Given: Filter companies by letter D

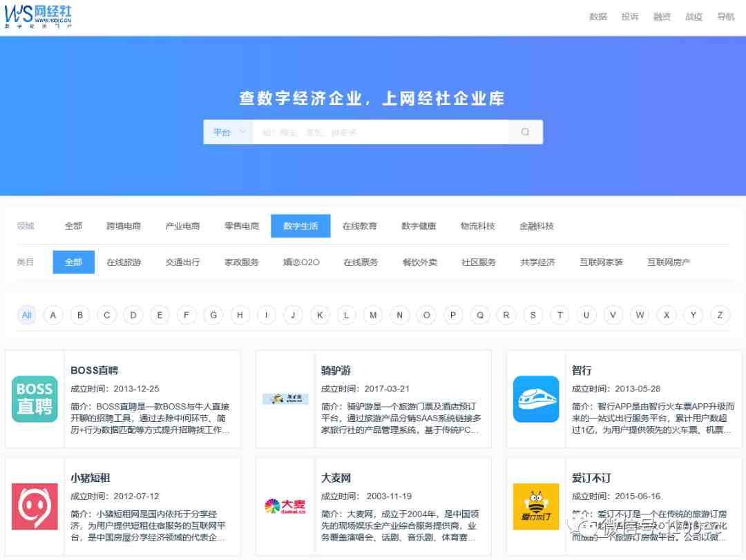Looking at the screenshot, I should [x=133, y=315].
